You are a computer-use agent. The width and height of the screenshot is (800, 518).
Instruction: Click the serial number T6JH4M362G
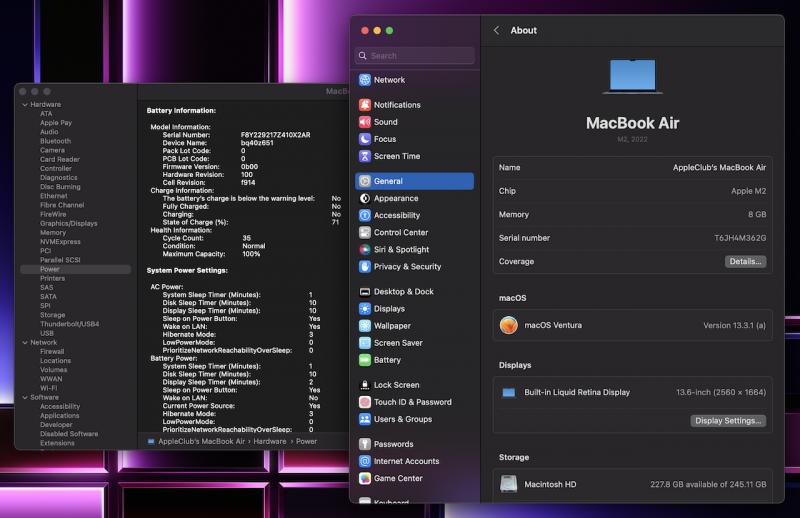pos(740,238)
